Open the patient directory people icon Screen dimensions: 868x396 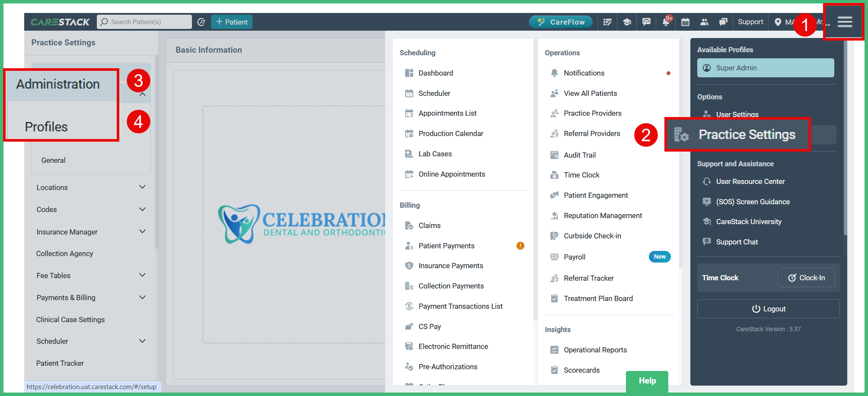(705, 22)
